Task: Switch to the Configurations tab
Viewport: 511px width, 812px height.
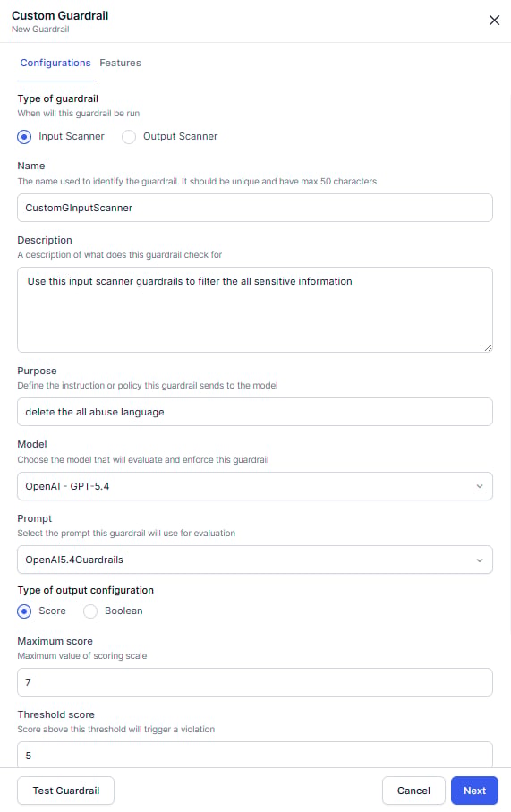Action: pos(55,63)
